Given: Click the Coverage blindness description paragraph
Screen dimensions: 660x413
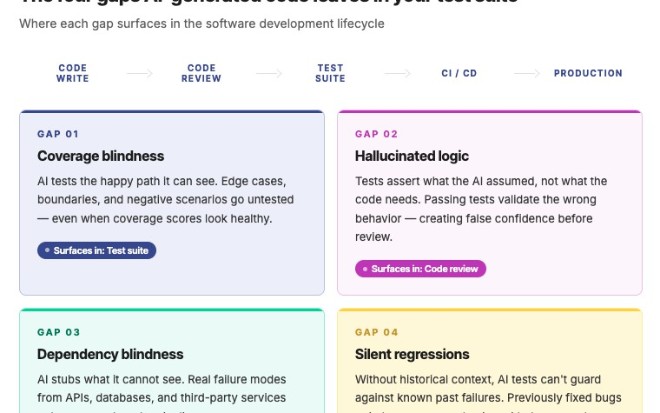Looking at the screenshot, I should pos(165,200).
